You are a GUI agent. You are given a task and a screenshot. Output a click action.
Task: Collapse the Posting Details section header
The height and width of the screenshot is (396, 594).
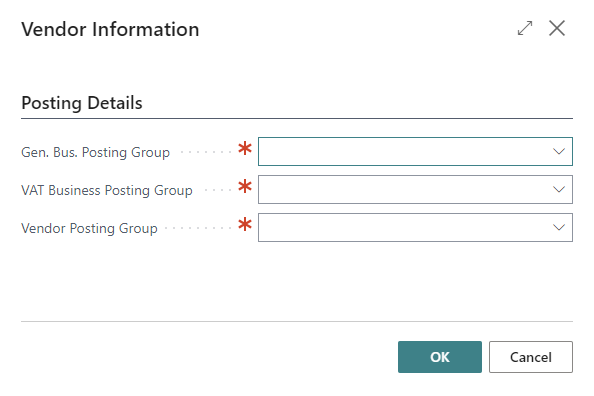tap(82, 103)
